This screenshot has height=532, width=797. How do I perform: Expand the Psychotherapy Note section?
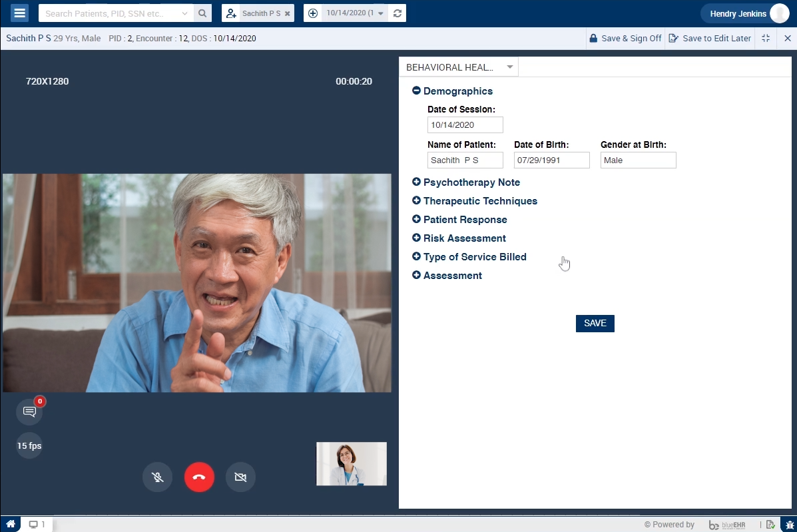(416, 182)
